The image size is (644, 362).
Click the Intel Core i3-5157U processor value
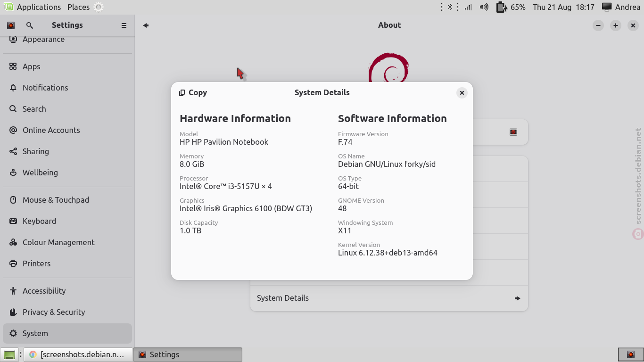[226, 186]
